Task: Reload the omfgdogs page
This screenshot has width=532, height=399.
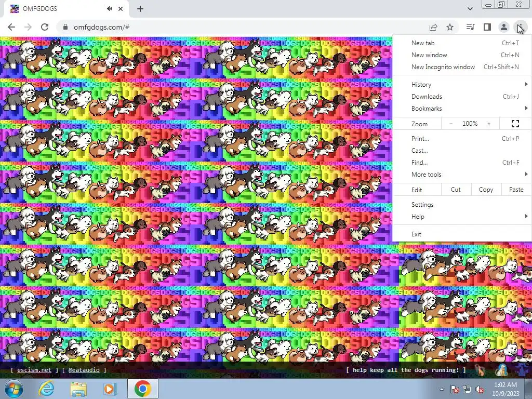Action: click(45, 27)
